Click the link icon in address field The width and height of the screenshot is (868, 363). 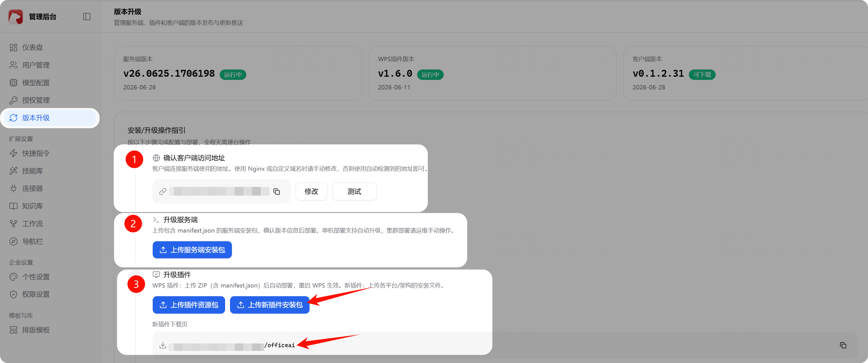163,192
